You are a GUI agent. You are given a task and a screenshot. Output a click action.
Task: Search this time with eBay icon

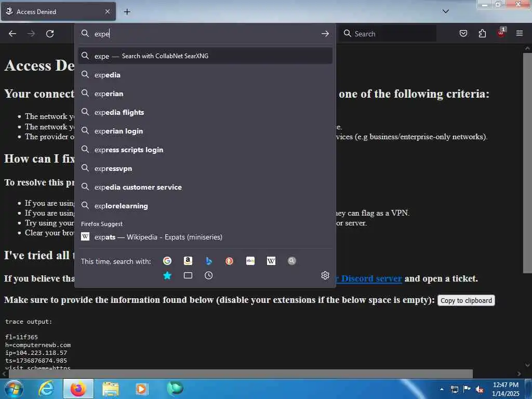(x=250, y=261)
